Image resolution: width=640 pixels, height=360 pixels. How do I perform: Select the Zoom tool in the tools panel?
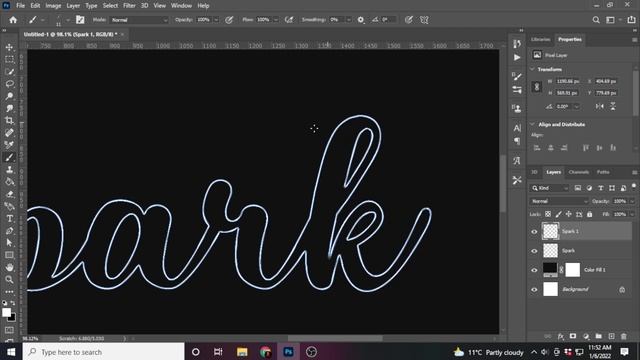(9, 280)
